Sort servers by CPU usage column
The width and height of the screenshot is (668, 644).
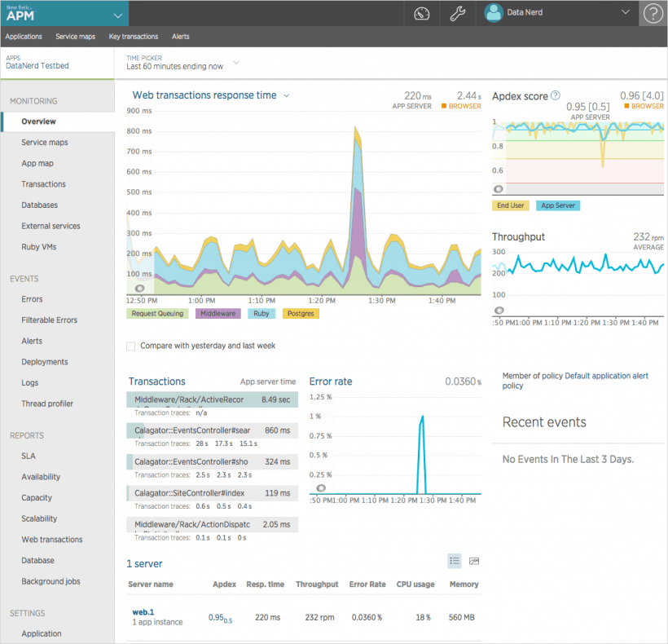pos(415,584)
